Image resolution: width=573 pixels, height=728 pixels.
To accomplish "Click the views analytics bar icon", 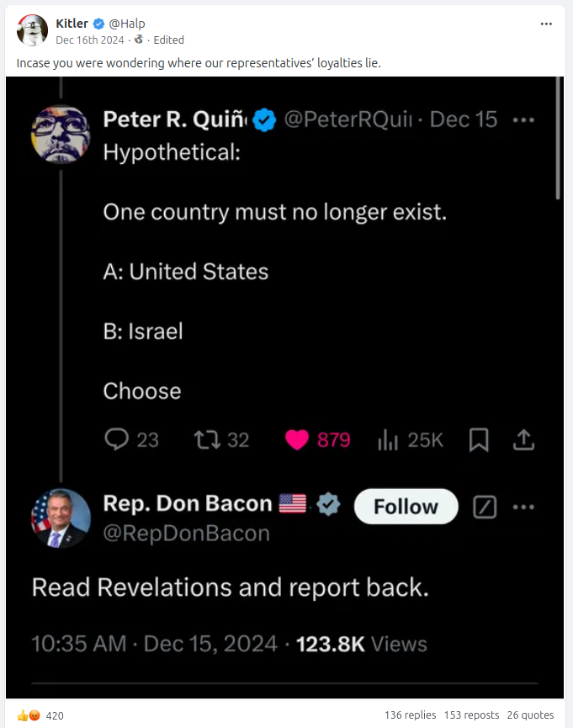I will (x=388, y=438).
